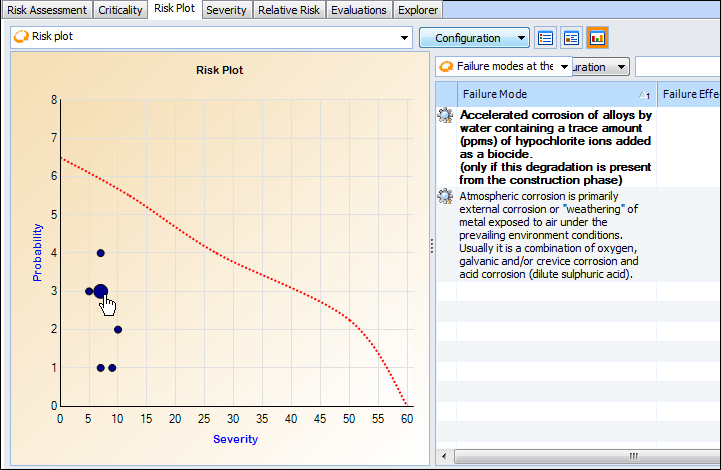
Task: Click the split list-and-detail view icon
Action: [x=571, y=38]
